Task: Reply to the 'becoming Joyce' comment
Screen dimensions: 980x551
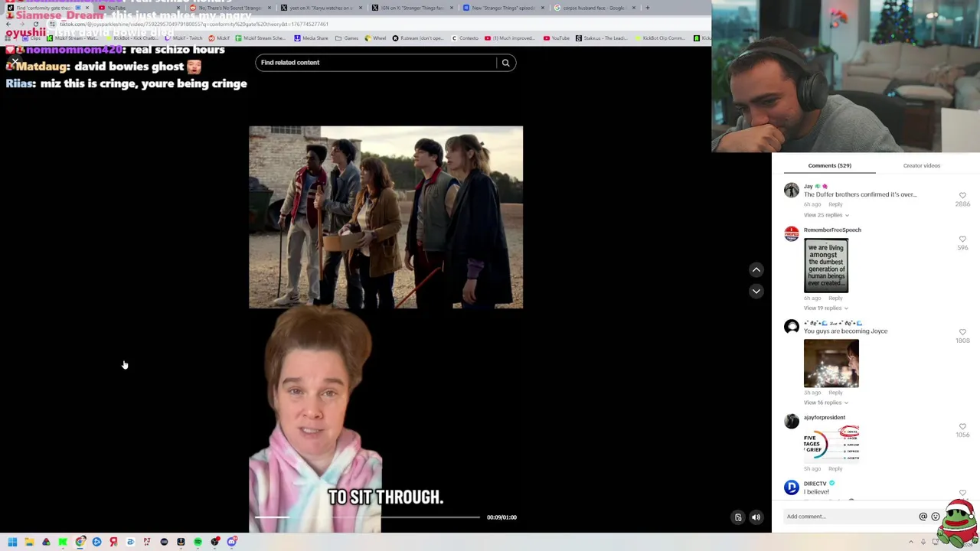Action: click(x=835, y=393)
